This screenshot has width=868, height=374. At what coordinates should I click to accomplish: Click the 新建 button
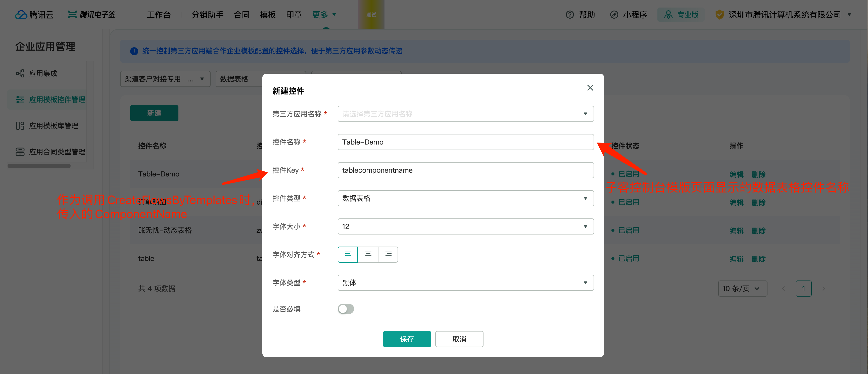coord(154,113)
